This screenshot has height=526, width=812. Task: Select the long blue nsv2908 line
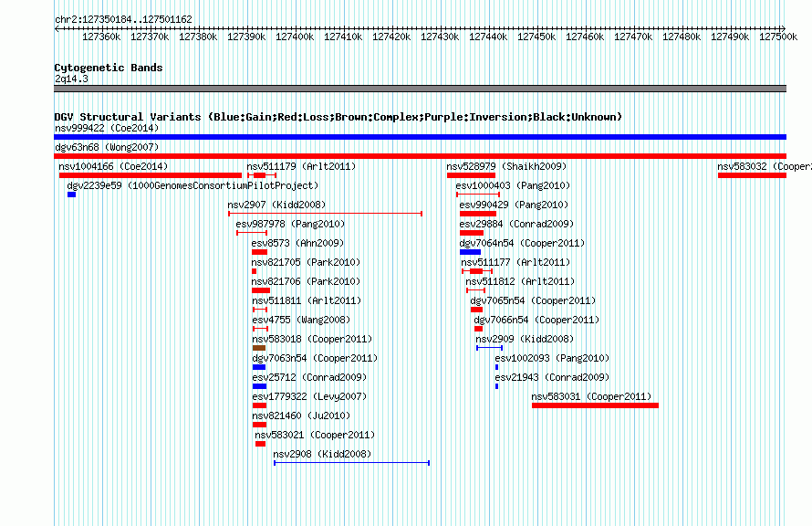click(351, 463)
